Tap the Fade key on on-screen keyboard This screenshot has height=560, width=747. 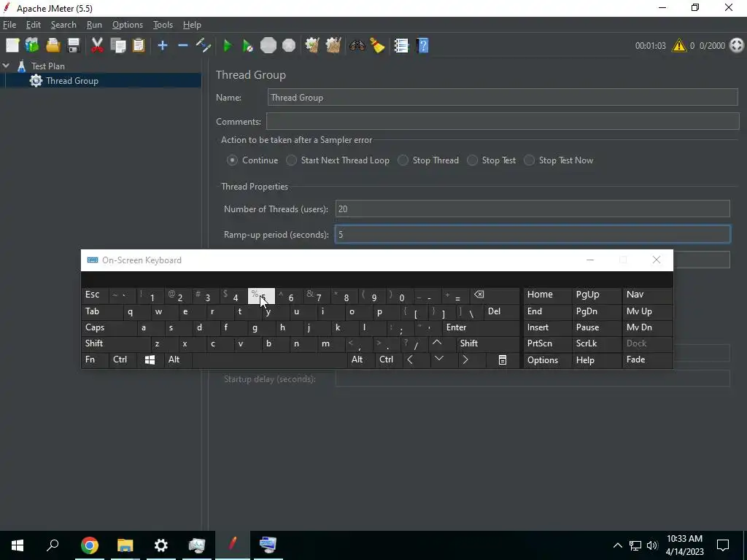[x=647, y=360]
